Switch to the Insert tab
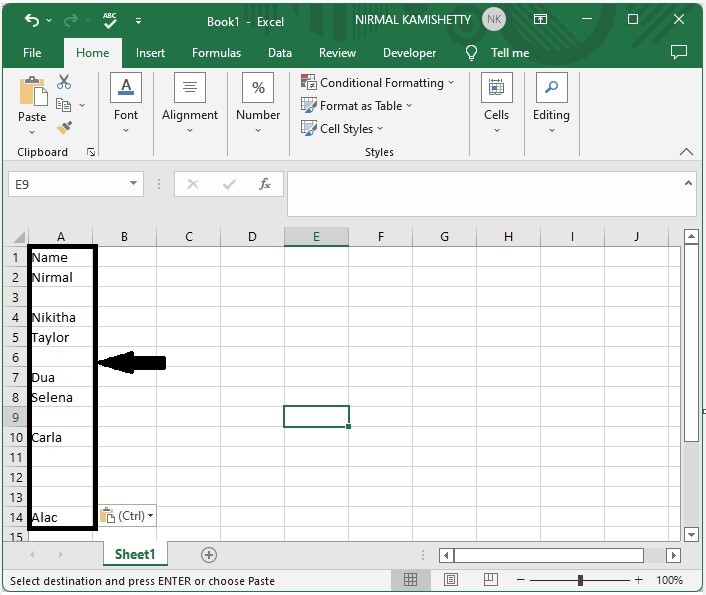706x595 pixels. click(x=150, y=53)
